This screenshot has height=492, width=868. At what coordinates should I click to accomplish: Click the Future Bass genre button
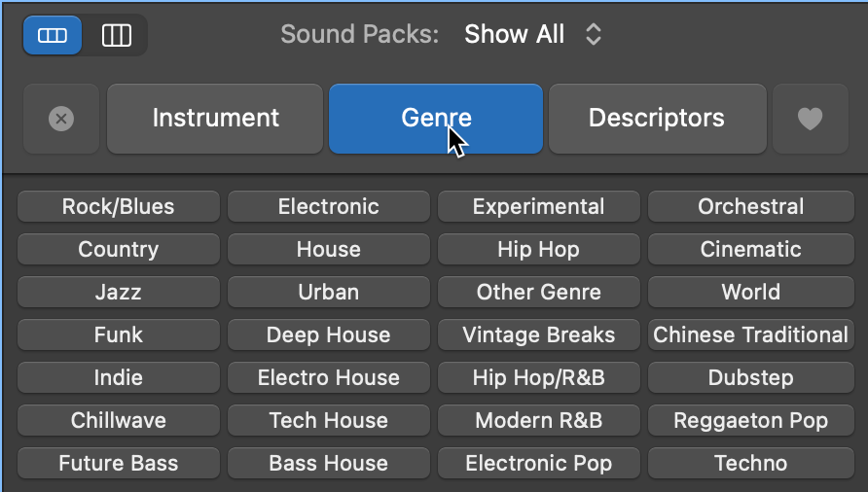click(119, 463)
